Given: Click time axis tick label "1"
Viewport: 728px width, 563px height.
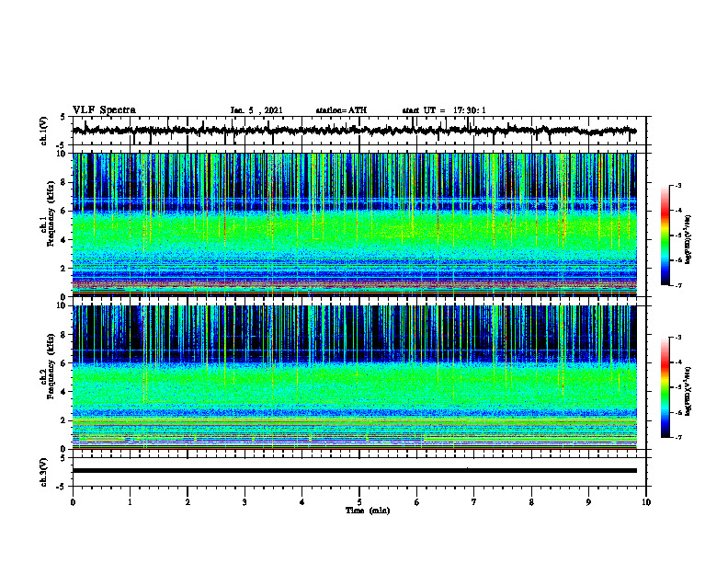Looking at the screenshot, I should 130,502.
